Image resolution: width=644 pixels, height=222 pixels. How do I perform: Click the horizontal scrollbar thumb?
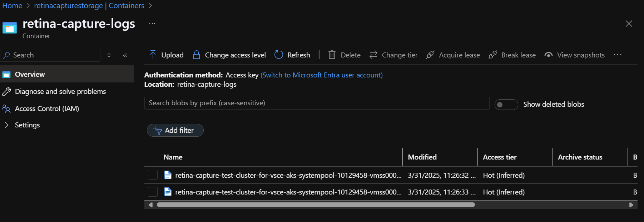point(316,205)
